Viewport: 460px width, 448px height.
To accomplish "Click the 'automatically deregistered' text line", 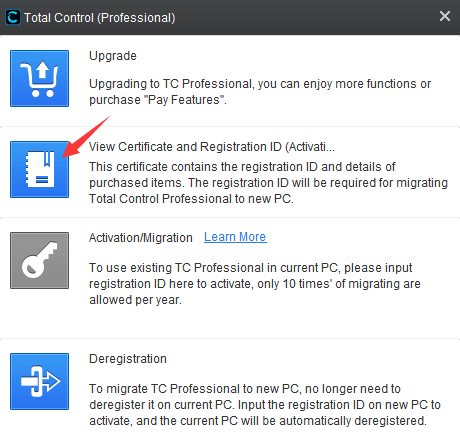I will click(x=258, y=421).
